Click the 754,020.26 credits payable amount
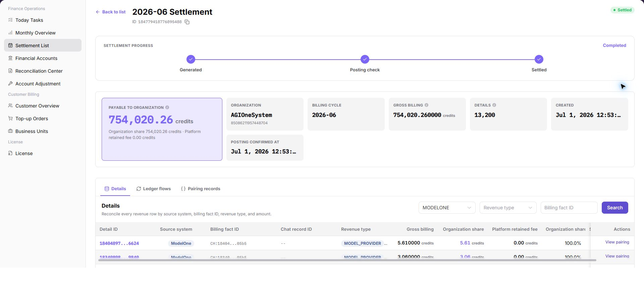The image size is (644, 287). tap(151, 120)
